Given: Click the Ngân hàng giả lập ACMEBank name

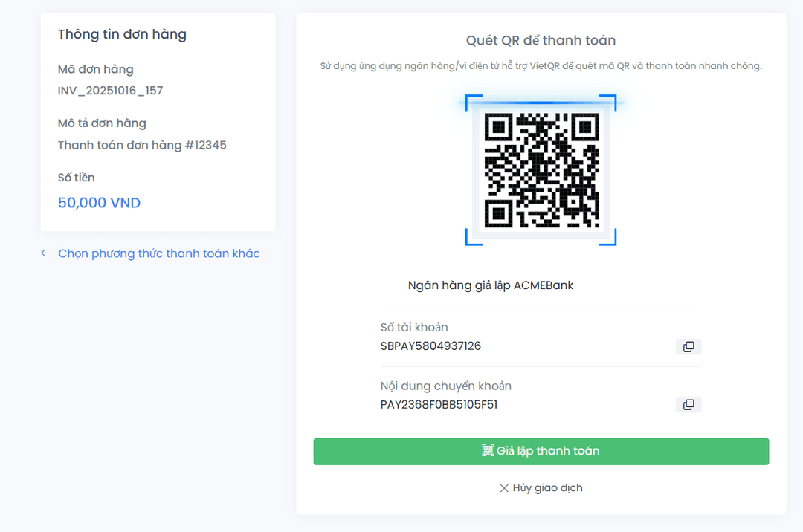Looking at the screenshot, I should tap(491, 285).
